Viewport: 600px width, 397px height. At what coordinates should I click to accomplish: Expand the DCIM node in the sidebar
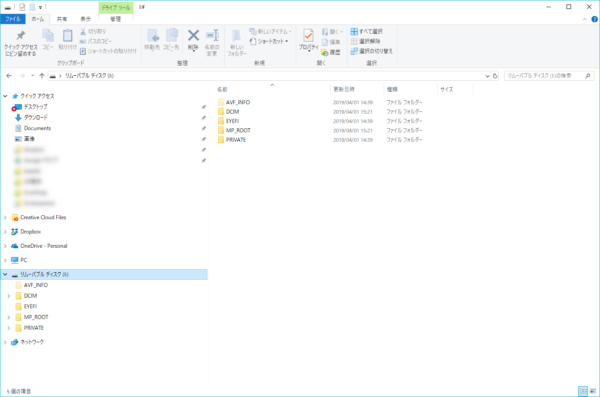9,296
